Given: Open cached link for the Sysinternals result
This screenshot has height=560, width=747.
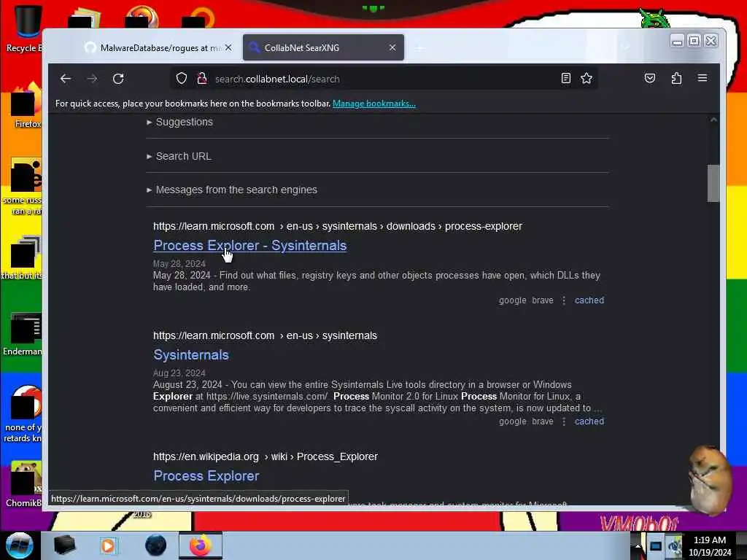Looking at the screenshot, I should 589,421.
